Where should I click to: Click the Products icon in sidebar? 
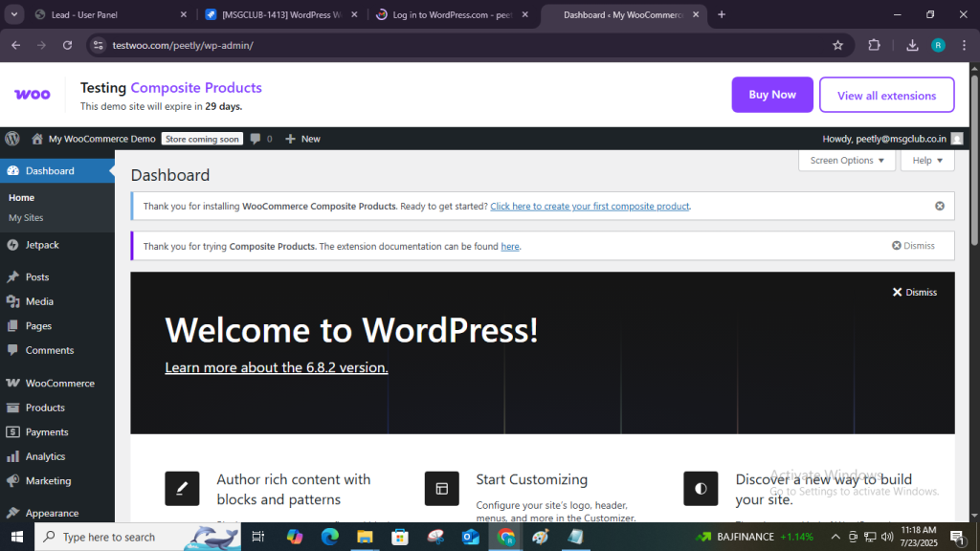point(12,408)
